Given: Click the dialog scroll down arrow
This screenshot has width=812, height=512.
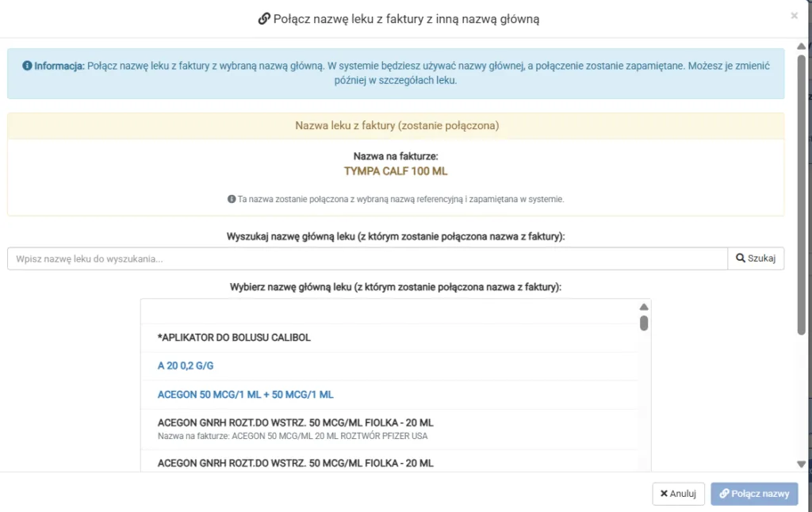Looking at the screenshot, I should tap(801, 464).
